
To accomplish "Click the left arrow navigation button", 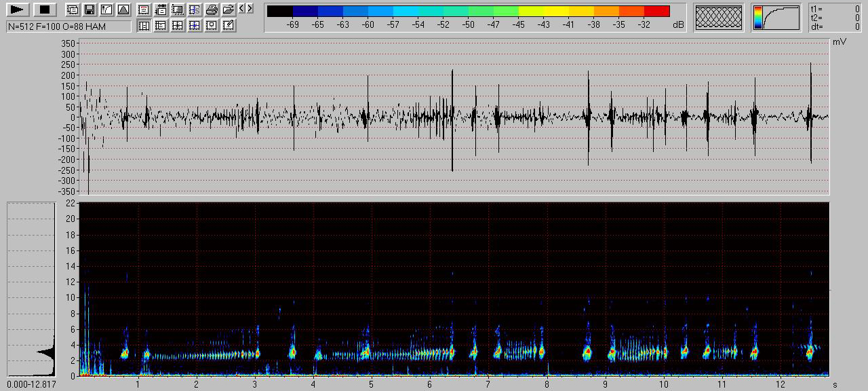I will (242, 8).
